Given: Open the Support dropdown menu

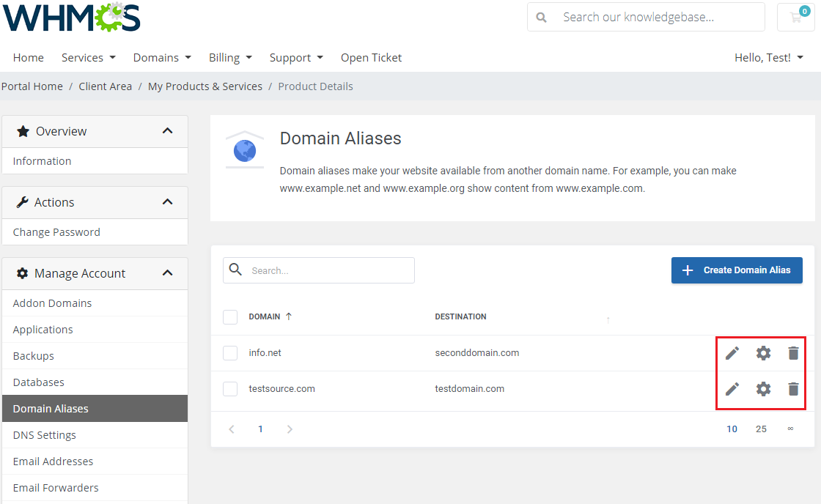Looking at the screenshot, I should tap(296, 58).
